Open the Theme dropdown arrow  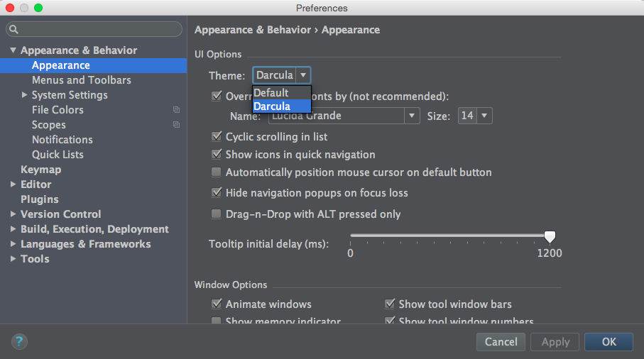pyautogui.click(x=303, y=75)
